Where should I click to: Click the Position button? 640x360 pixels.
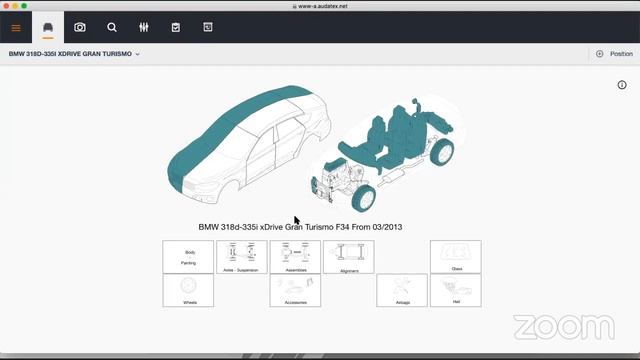tap(614, 54)
